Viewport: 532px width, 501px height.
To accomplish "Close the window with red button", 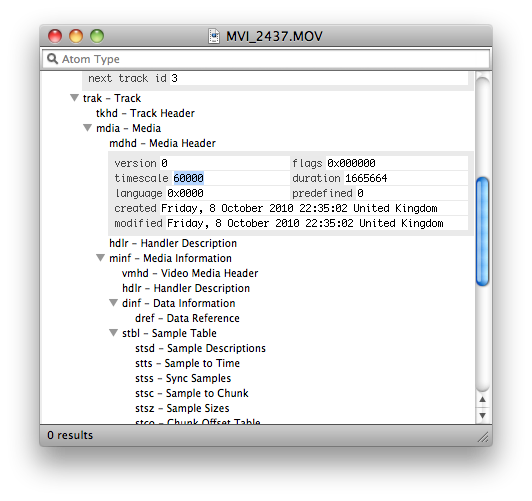I will [55, 36].
